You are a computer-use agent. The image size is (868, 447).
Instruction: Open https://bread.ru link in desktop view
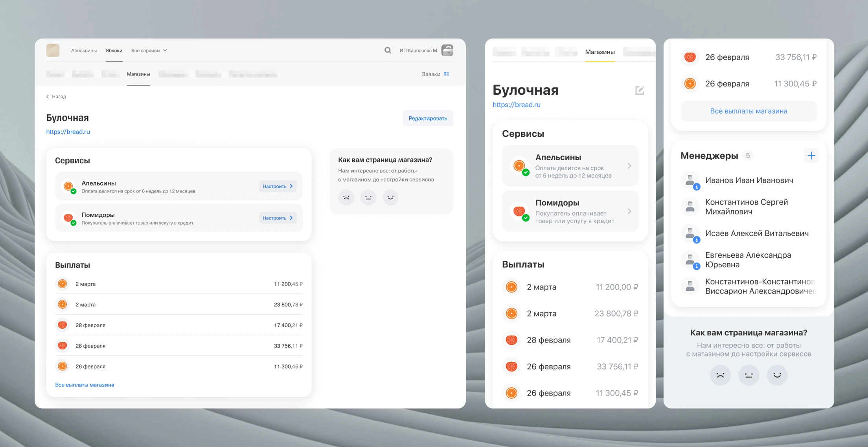(68, 132)
